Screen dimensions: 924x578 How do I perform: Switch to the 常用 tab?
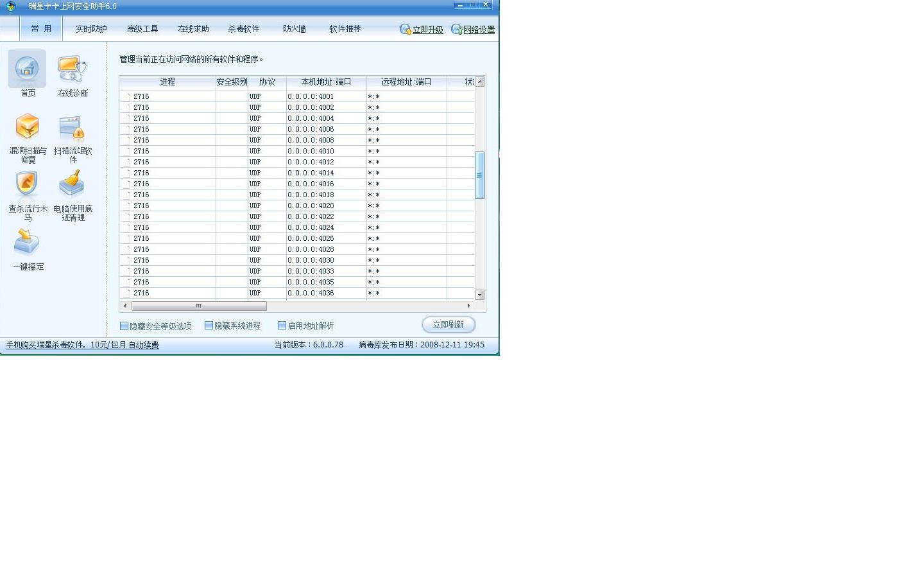[41, 29]
